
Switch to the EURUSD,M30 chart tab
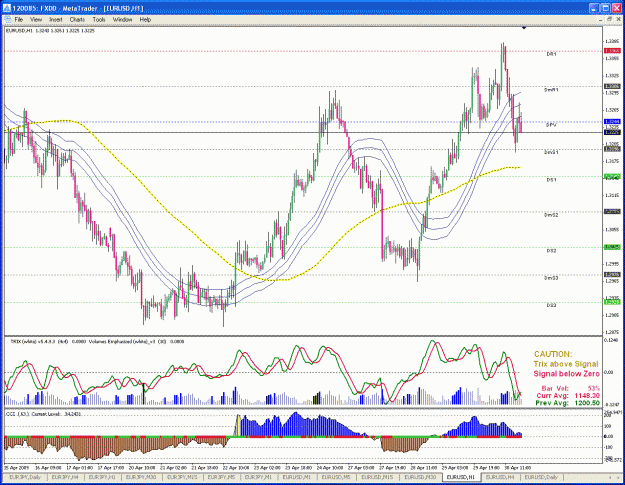coord(420,477)
